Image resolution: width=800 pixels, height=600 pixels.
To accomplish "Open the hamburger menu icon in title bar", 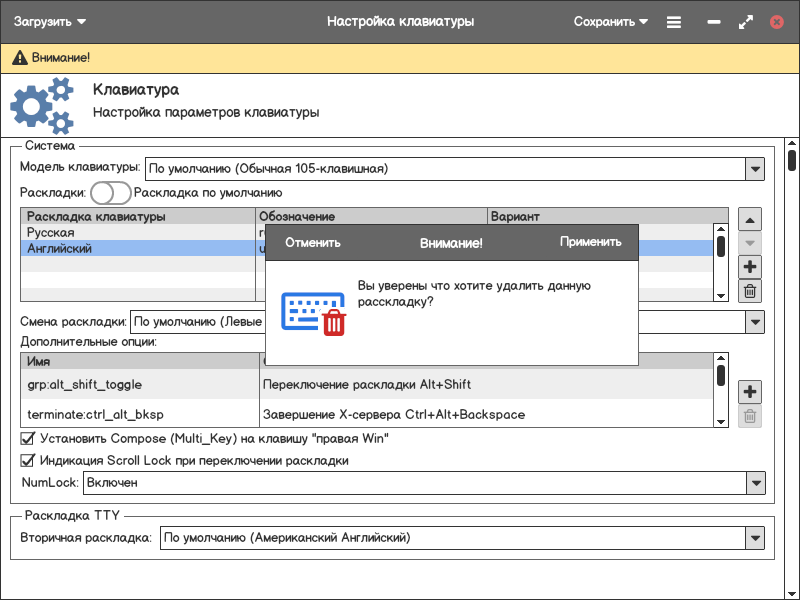I will pyautogui.click(x=674, y=21).
